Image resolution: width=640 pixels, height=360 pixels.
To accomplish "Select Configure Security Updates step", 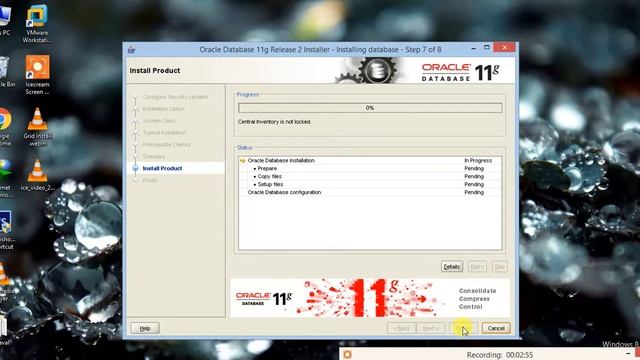I will (x=176, y=97).
